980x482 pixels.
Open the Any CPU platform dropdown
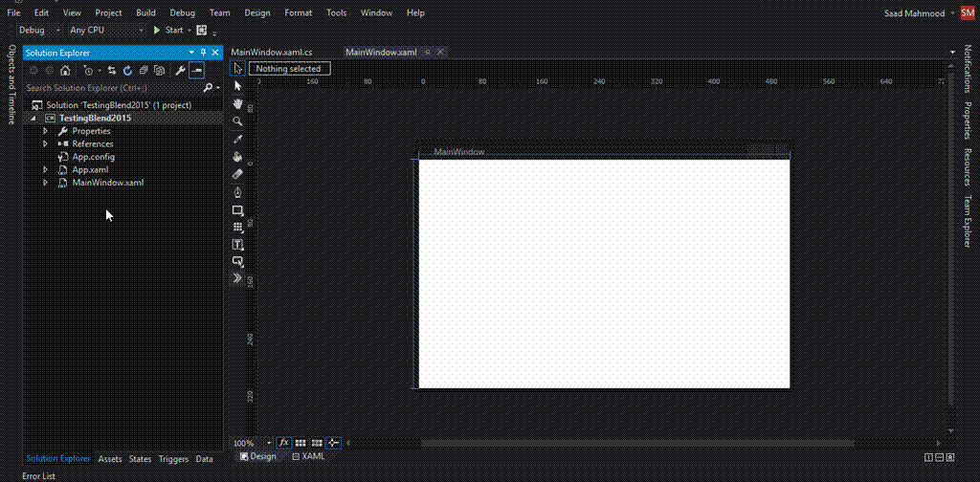point(106,30)
